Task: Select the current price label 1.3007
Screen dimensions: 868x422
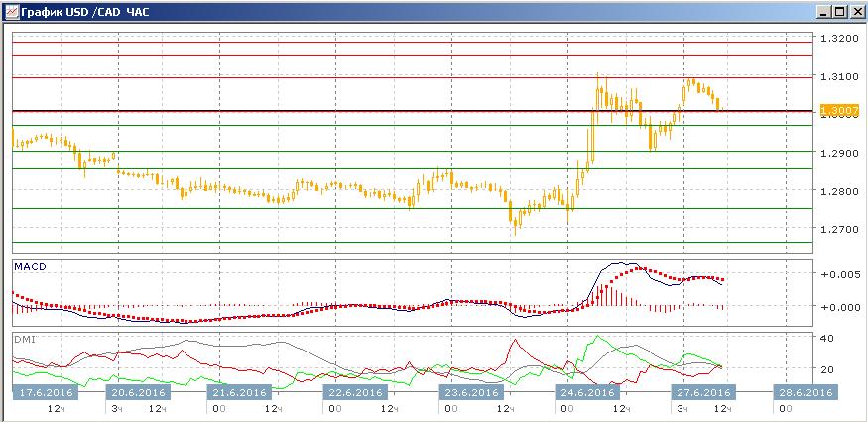Action: point(840,111)
